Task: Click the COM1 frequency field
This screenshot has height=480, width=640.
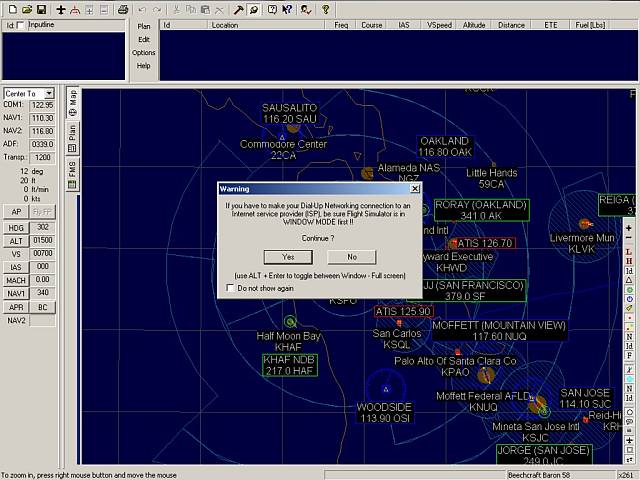Action: click(42, 105)
